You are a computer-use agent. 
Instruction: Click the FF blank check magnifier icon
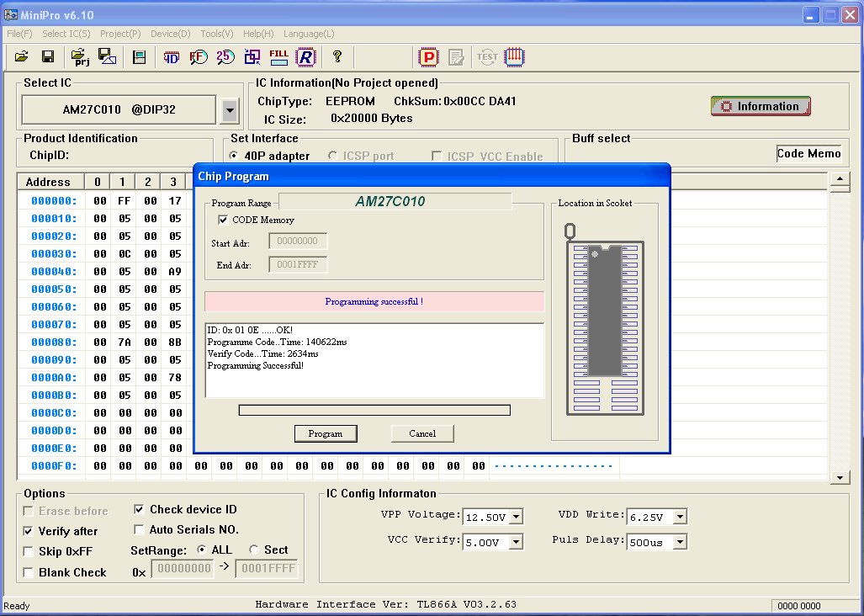(x=199, y=56)
